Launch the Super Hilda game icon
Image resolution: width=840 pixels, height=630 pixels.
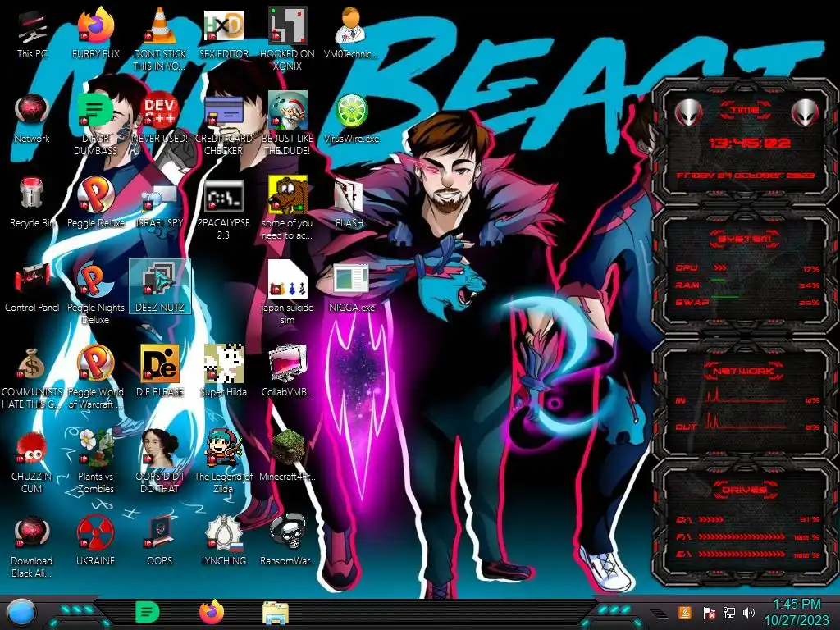coord(223,371)
